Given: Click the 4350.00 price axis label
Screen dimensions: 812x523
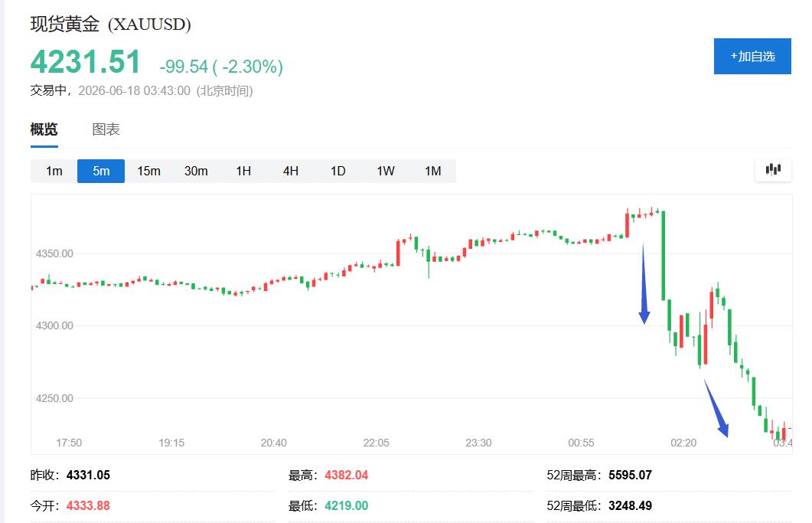Looking at the screenshot, I should coord(54,253).
